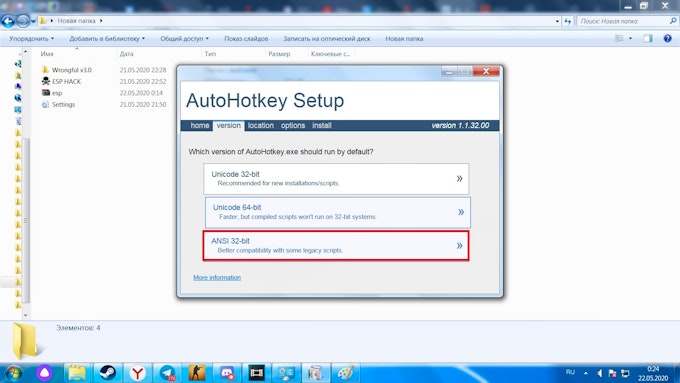This screenshot has height=383, width=680.
Task: Click the search field Поиск: Новая папка
Action: click(627, 21)
